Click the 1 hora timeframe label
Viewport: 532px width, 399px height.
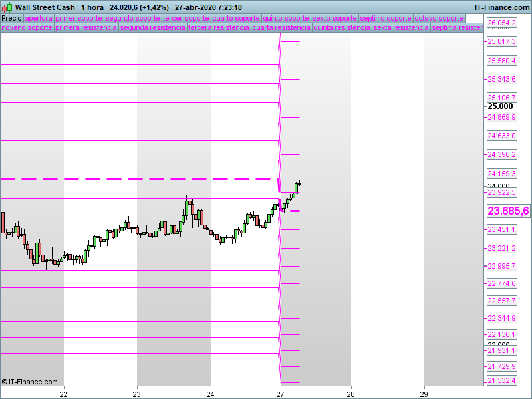coord(92,7)
